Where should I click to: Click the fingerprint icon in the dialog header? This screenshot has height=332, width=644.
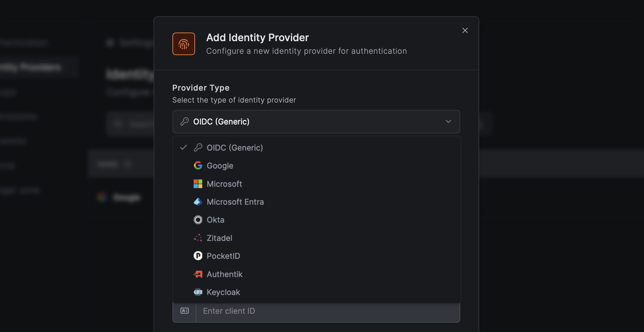pyautogui.click(x=184, y=43)
